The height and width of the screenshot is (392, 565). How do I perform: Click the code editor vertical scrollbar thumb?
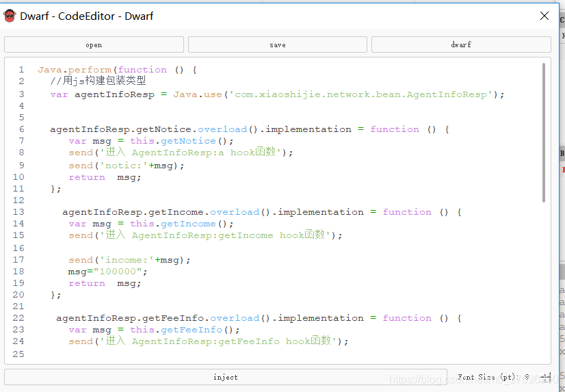543,132
